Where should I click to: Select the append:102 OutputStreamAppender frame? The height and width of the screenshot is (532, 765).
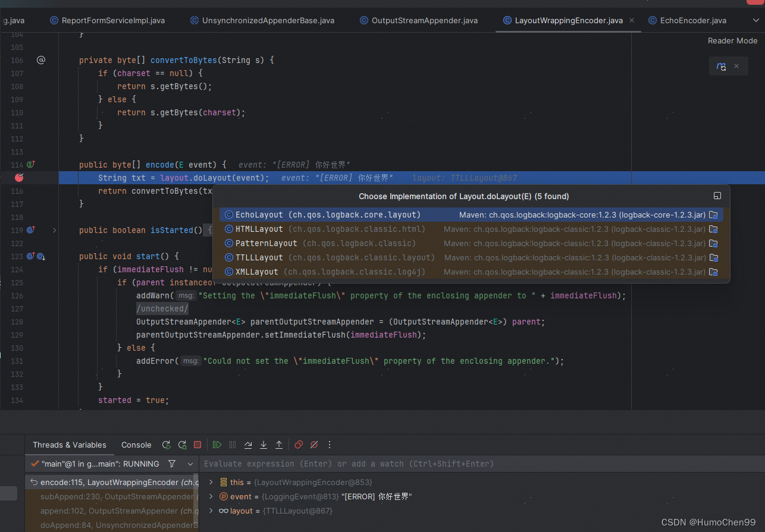(x=112, y=511)
